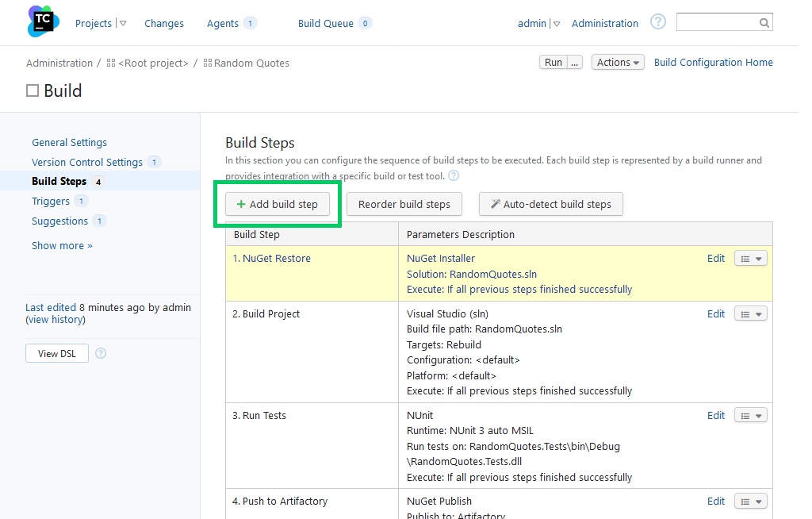This screenshot has width=812, height=519.
Task: Click the 3. Run Tests step name
Action: click(x=259, y=415)
